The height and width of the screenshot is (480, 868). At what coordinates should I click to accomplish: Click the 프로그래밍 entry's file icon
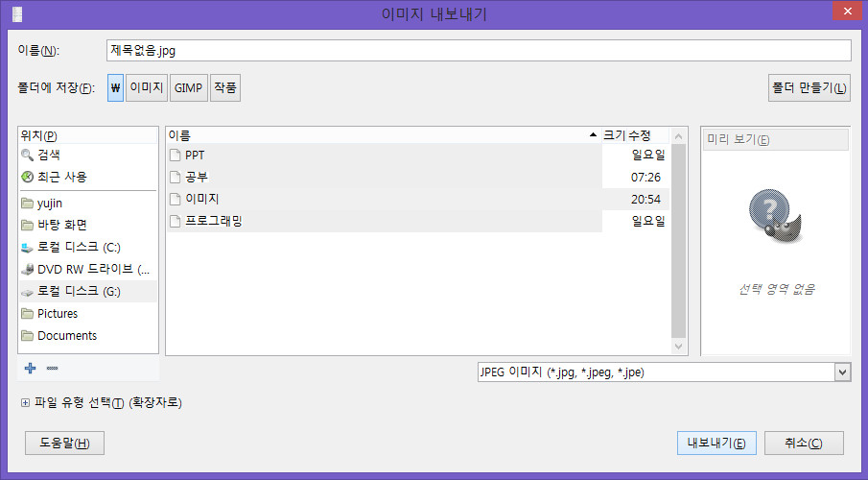pyautogui.click(x=175, y=221)
